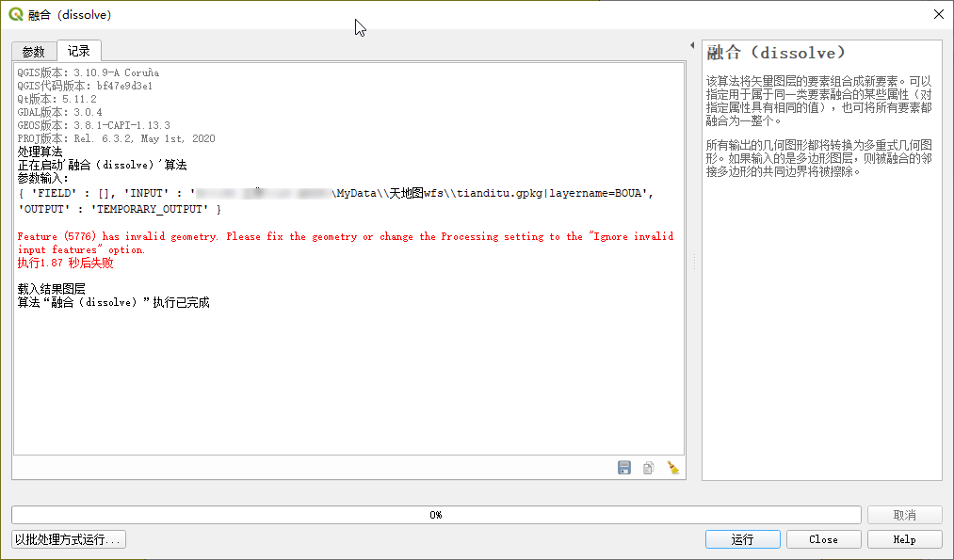Click the 取消 button
The height and width of the screenshot is (560, 954).
click(904, 515)
